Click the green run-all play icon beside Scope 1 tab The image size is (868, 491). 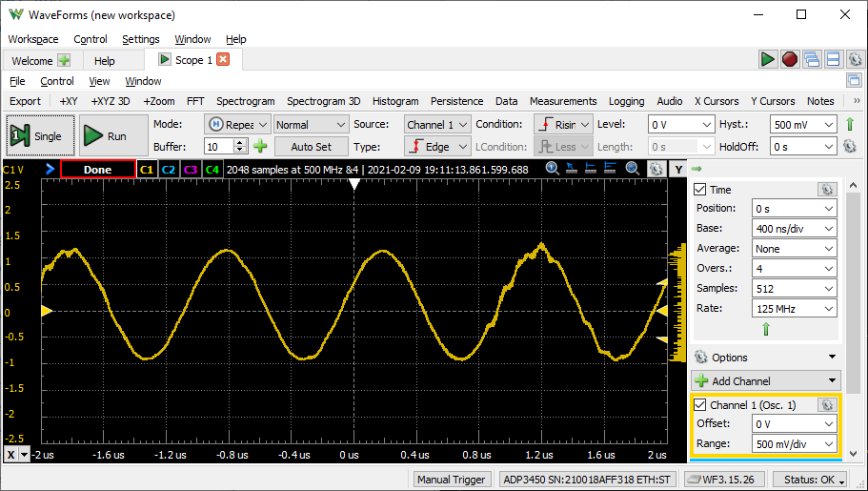[767, 59]
